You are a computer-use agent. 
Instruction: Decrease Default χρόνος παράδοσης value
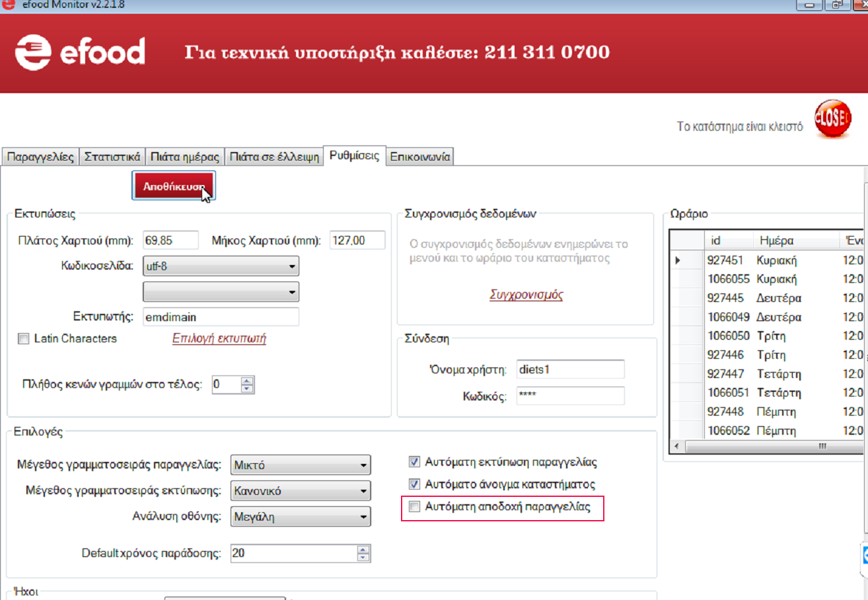click(363, 557)
